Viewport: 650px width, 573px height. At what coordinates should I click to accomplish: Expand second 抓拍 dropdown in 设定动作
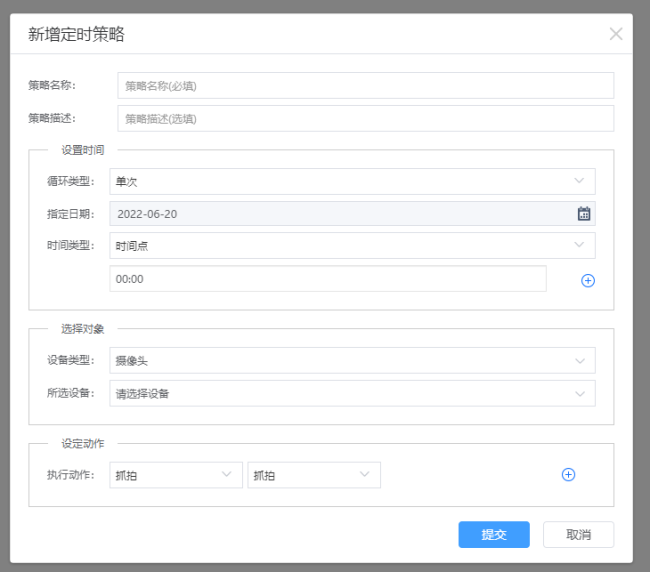tap(313, 475)
